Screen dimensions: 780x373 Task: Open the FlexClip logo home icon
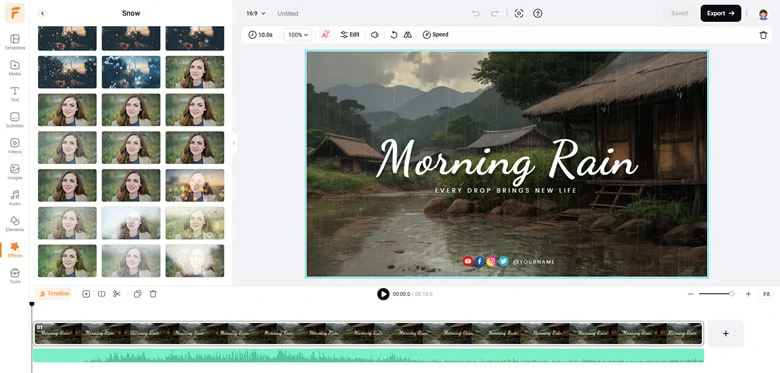(15, 13)
